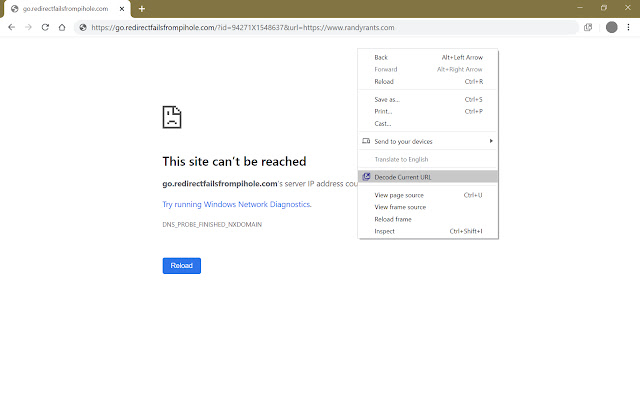The height and width of the screenshot is (400, 640).
Task: Choose Print... in the context menu
Action: (x=428, y=111)
